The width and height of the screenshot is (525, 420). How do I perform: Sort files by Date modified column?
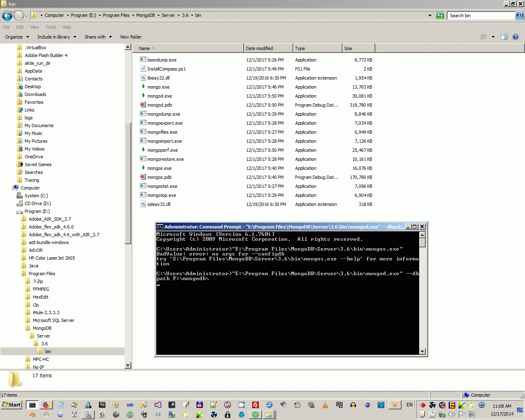coord(268,48)
